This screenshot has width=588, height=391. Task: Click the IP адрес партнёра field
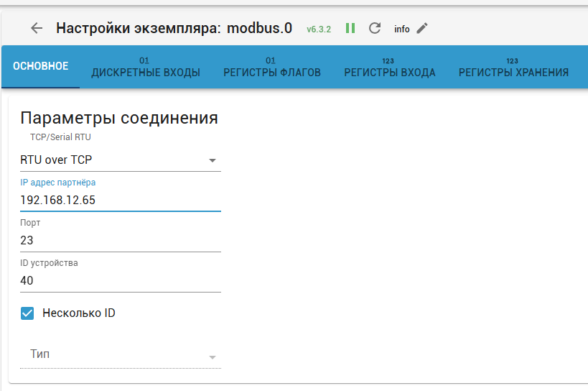click(120, 200)
